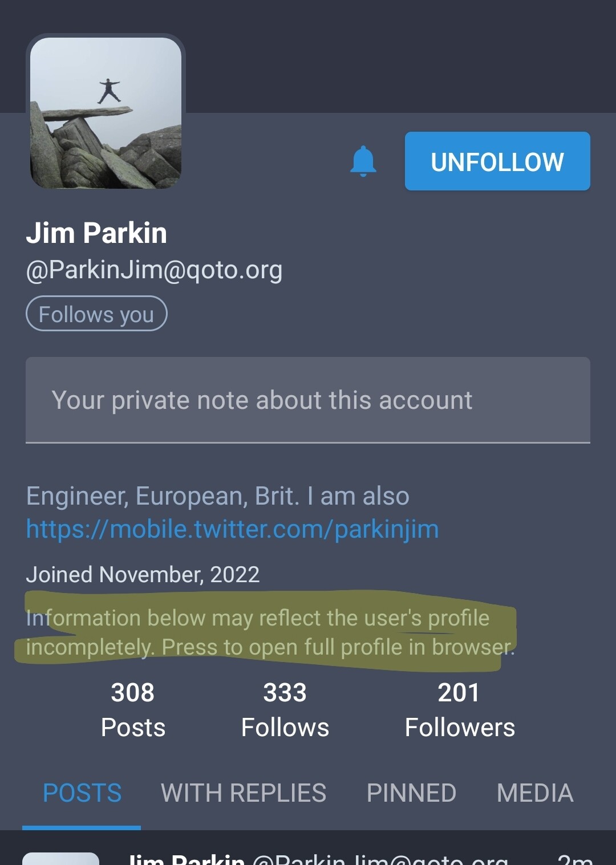Tap the 'Follows you' badge
The width and height of the screenshot is (616, 865).
tap(96, 314)
